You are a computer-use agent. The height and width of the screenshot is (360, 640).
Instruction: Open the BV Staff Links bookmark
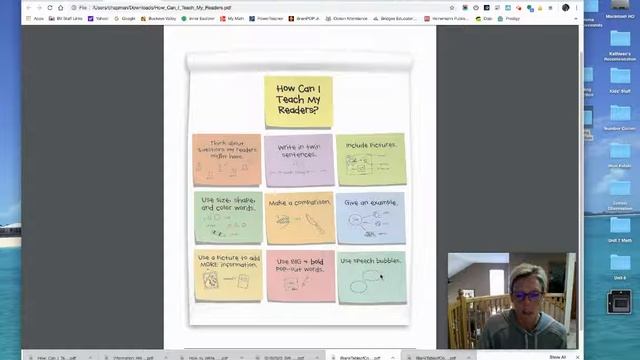pos(66,19)
